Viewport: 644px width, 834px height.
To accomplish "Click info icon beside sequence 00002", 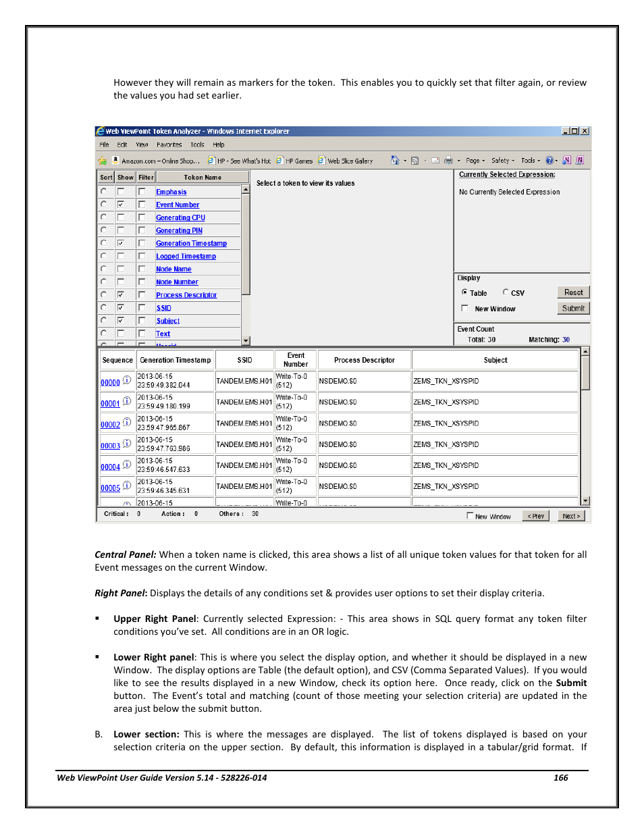I will coord(127,422).
